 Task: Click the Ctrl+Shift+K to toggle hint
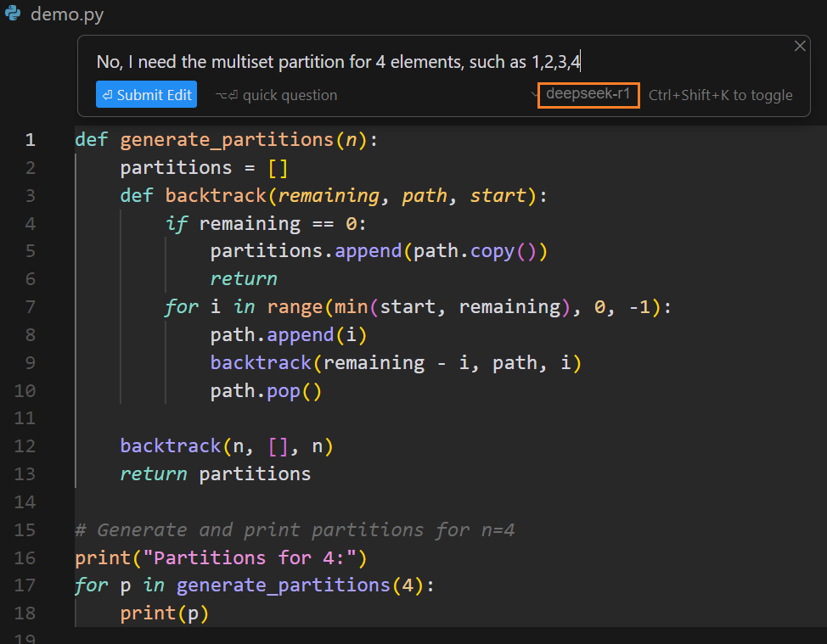(x=721, y=95)
